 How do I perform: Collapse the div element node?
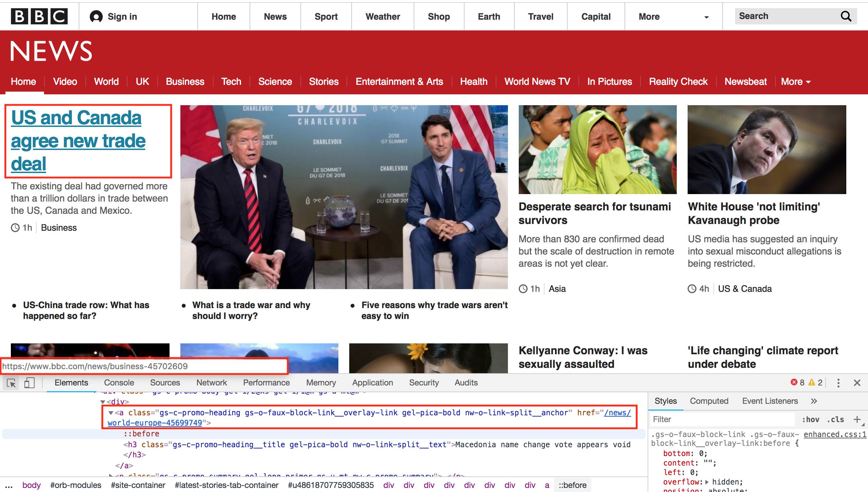(x=103, y=402)
